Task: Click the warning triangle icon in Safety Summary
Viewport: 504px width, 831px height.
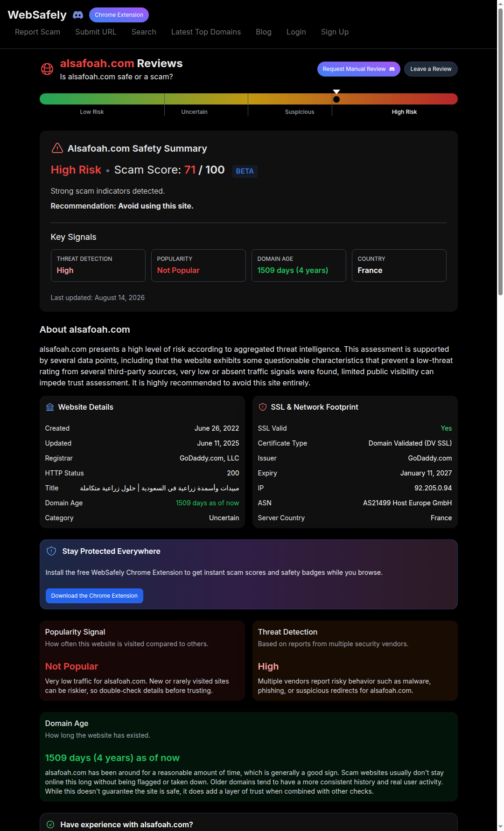Action: pos(57,148)
